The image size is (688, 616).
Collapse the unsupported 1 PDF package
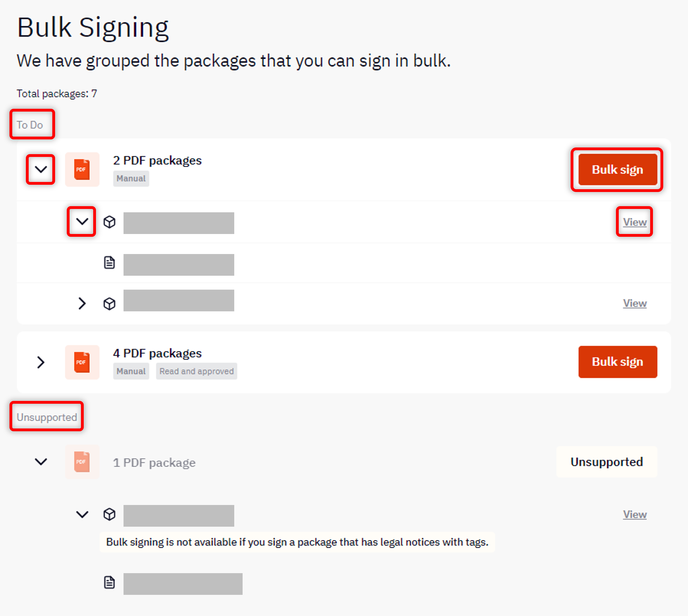(41, 462)
